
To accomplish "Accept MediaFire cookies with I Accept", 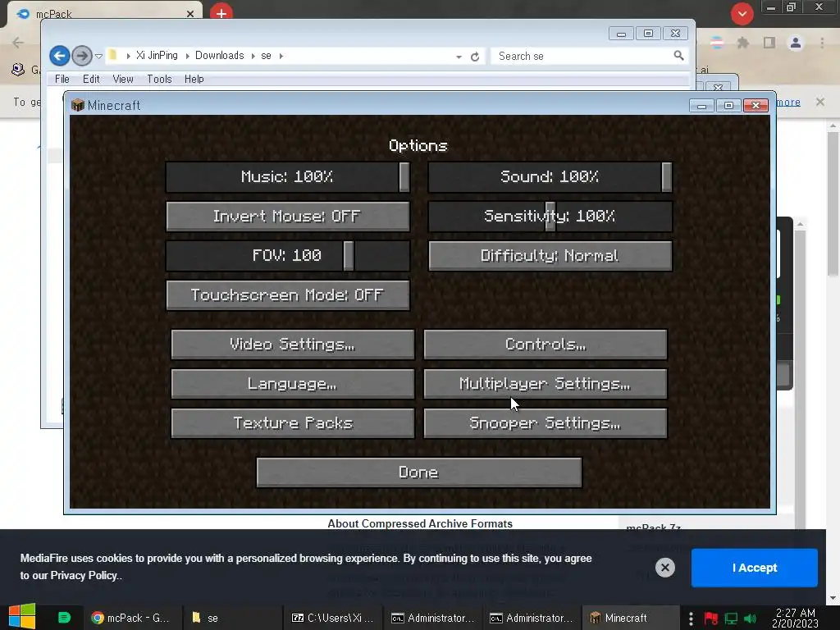I will (755, 568).
